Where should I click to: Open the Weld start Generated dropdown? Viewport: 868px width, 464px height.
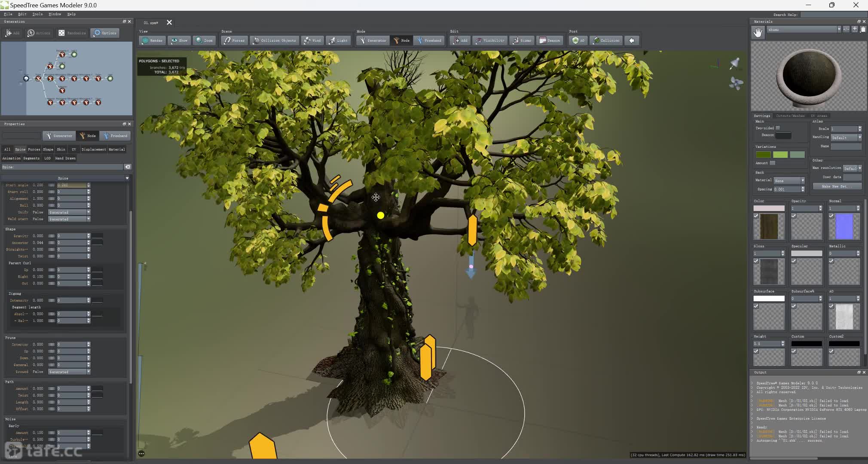pyautogui.click(x=69, y=219)
